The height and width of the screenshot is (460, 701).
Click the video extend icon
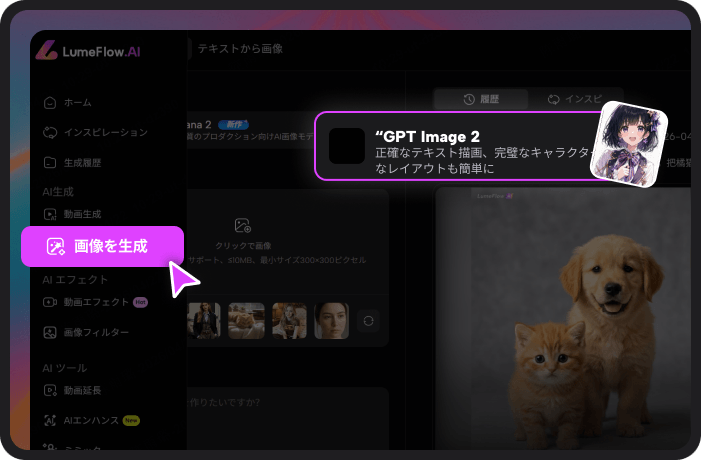click(x=50, y=390)
